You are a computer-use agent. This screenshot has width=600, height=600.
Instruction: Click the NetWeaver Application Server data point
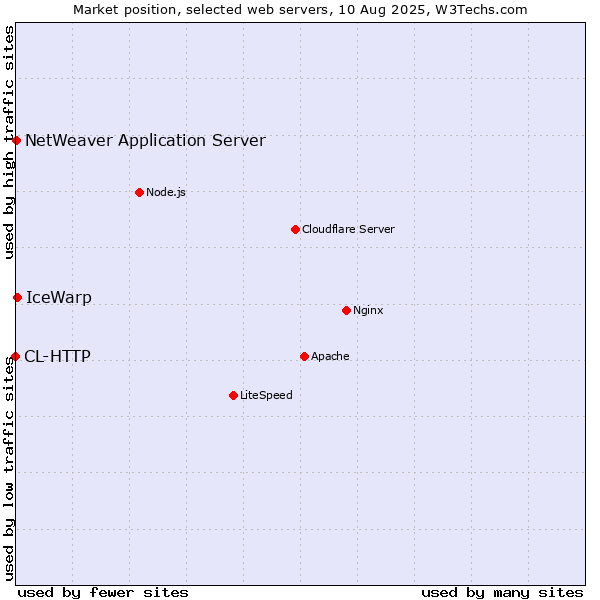(16, 140)
